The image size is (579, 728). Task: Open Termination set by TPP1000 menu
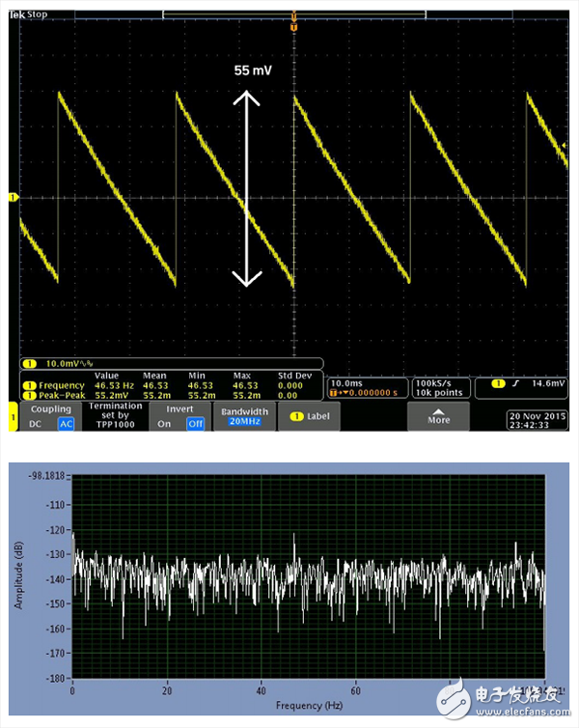coord(115,416)
